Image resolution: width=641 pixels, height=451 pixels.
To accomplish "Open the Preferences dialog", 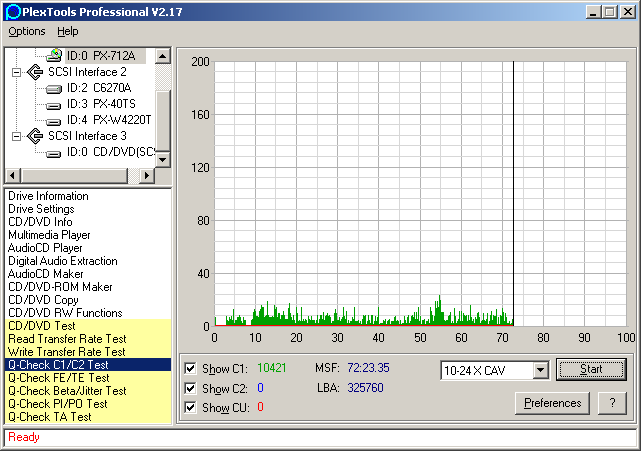I will point(553,403).
